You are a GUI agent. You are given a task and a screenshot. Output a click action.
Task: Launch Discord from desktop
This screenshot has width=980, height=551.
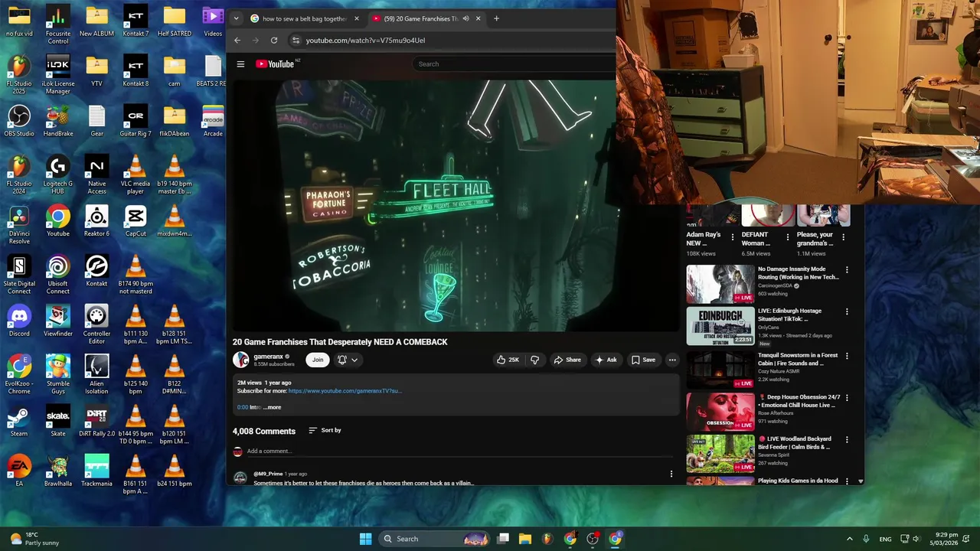(19, 321)
